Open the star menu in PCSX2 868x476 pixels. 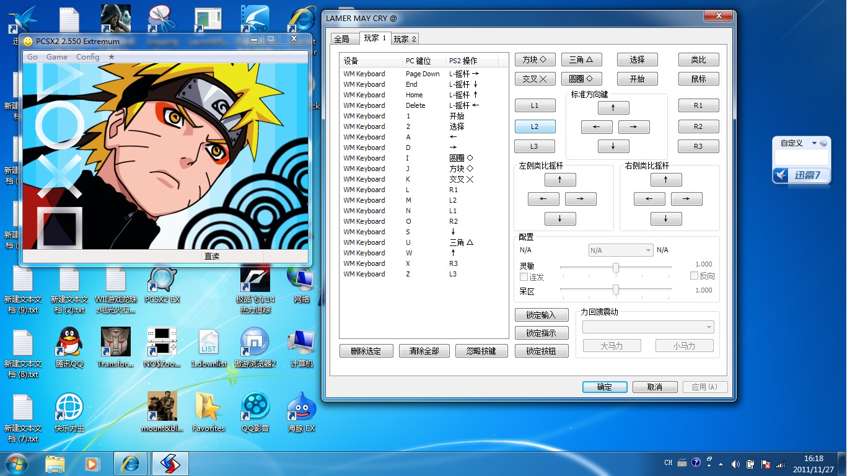pos(111,56)
